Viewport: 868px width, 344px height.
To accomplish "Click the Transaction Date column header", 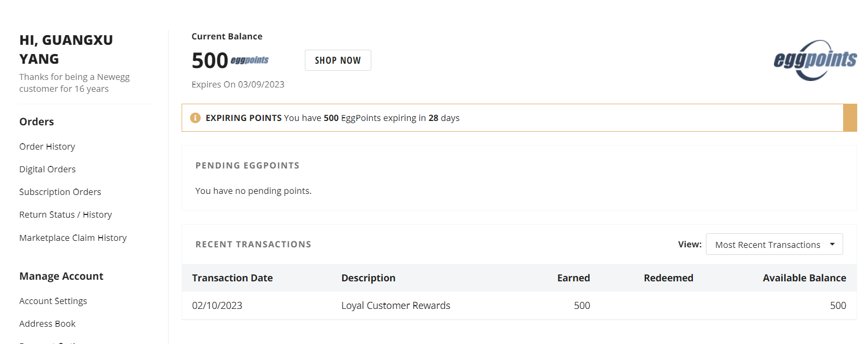I will tap(232, 278).
